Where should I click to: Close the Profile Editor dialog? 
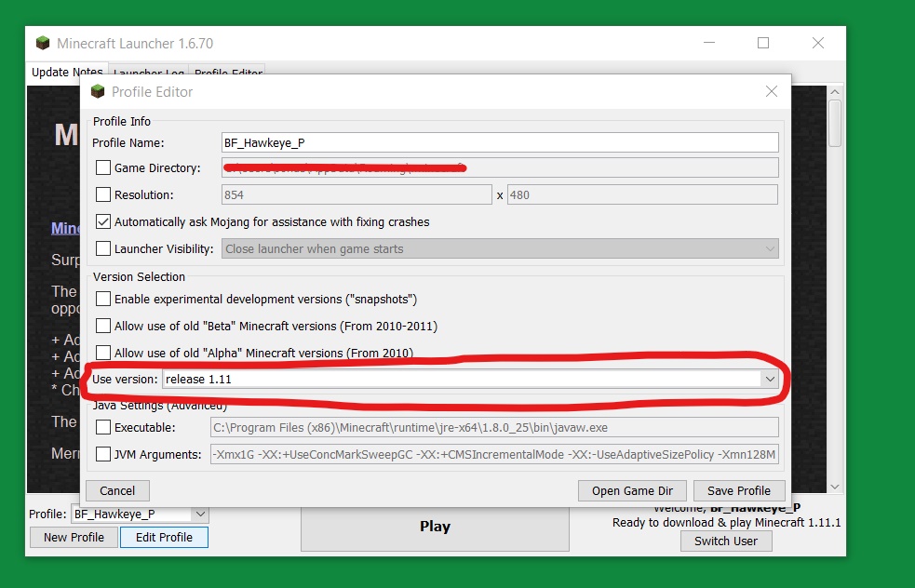coord(772,91)
